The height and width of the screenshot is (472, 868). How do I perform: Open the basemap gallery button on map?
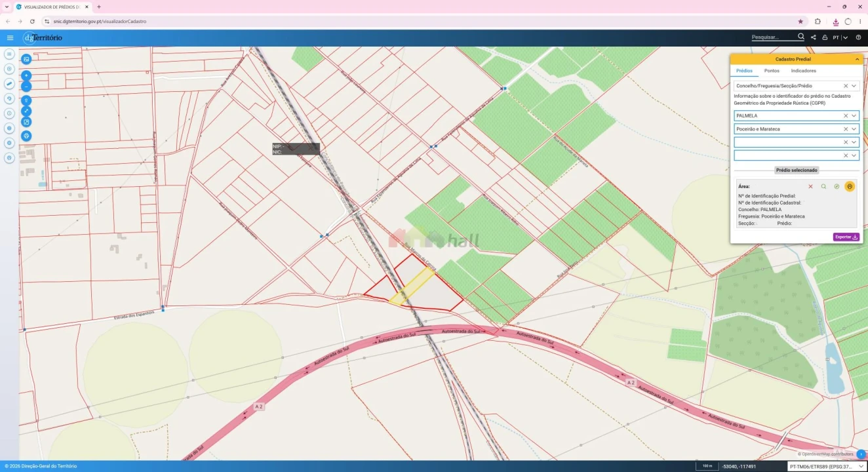[x=26, y=59]
